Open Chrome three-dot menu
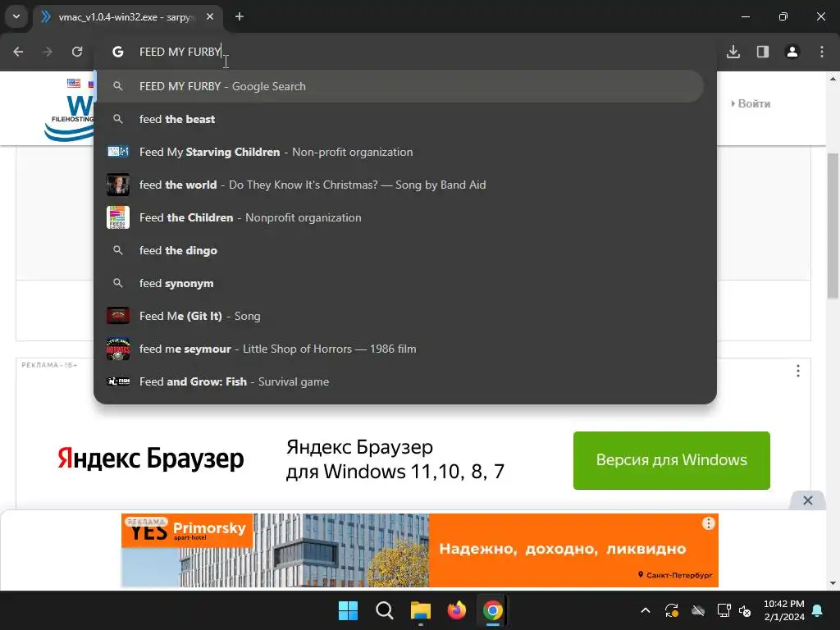Viewport: 840px width, 630px height. (x=822, y=52)
